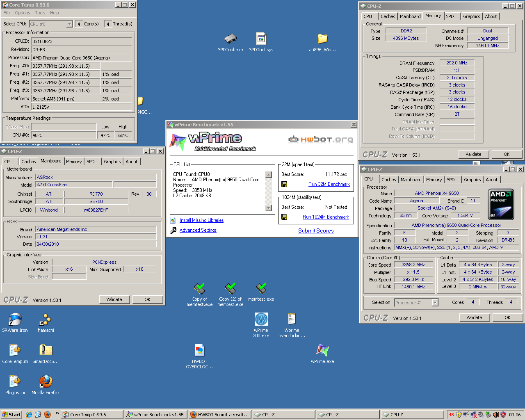Click the wPrime Benchmark v1.55 taskbar button
The image size is (525, 420).
156,415
